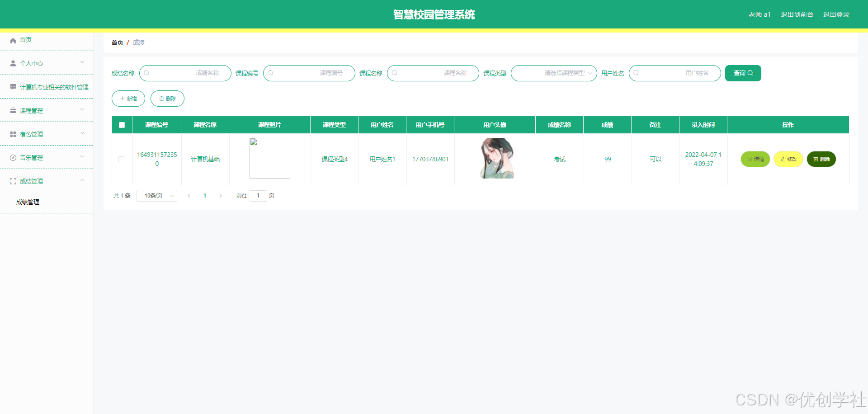
Task: Click the bracket icon for 成绩管理
Action: pyautogui.click(x=13, y=181)
